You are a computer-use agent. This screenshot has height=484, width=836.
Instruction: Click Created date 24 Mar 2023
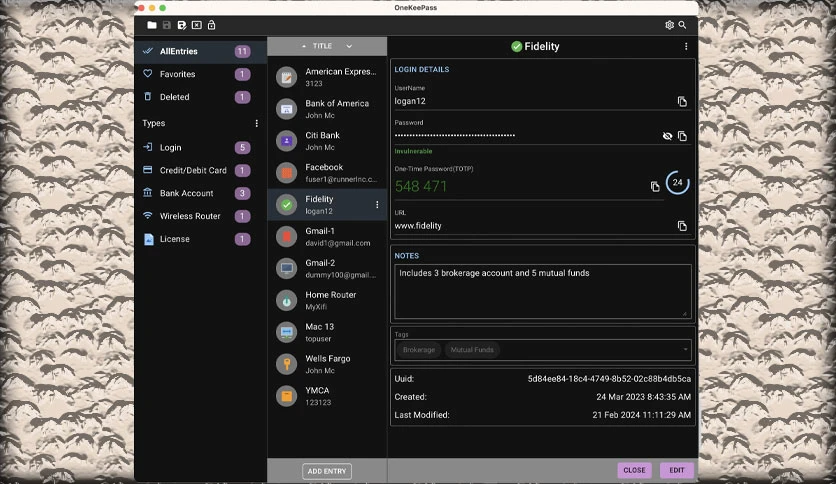tap(643, 397)
